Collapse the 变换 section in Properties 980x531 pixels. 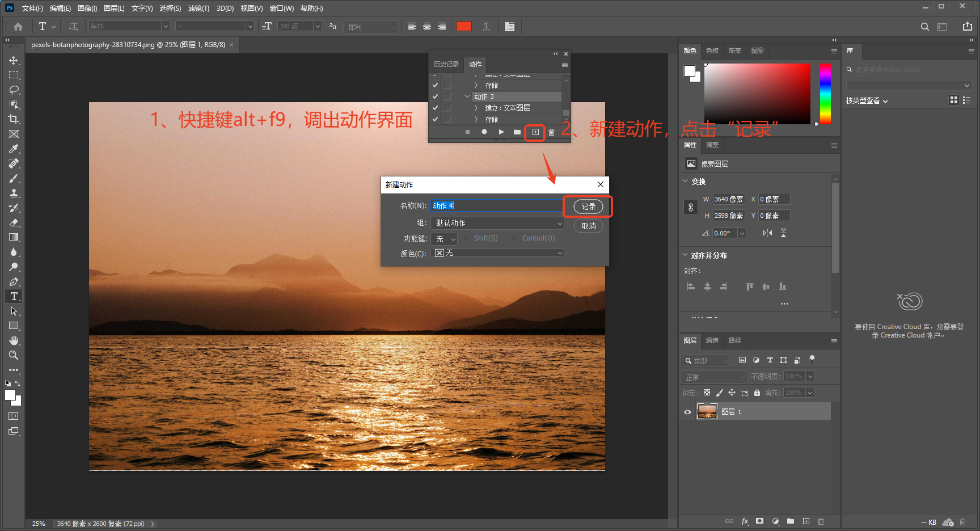pos(685,181)
